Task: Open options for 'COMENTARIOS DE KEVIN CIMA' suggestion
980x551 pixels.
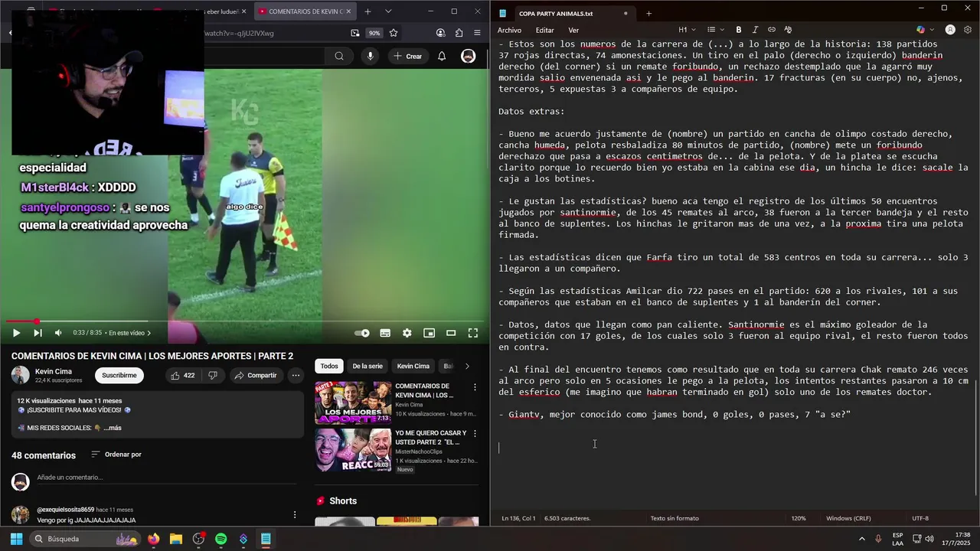Action: (475, 388)
